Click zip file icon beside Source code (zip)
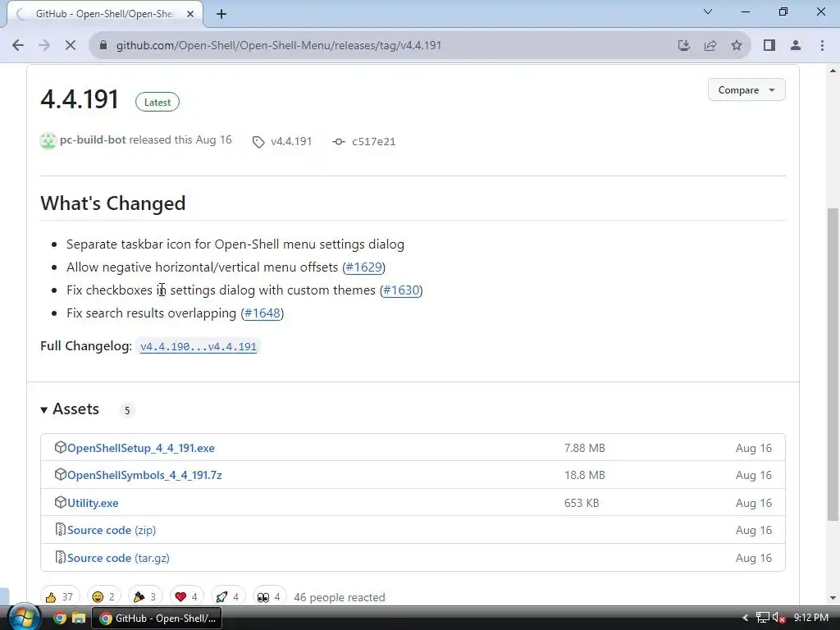 pyautogui.click(x=61, y=530)
